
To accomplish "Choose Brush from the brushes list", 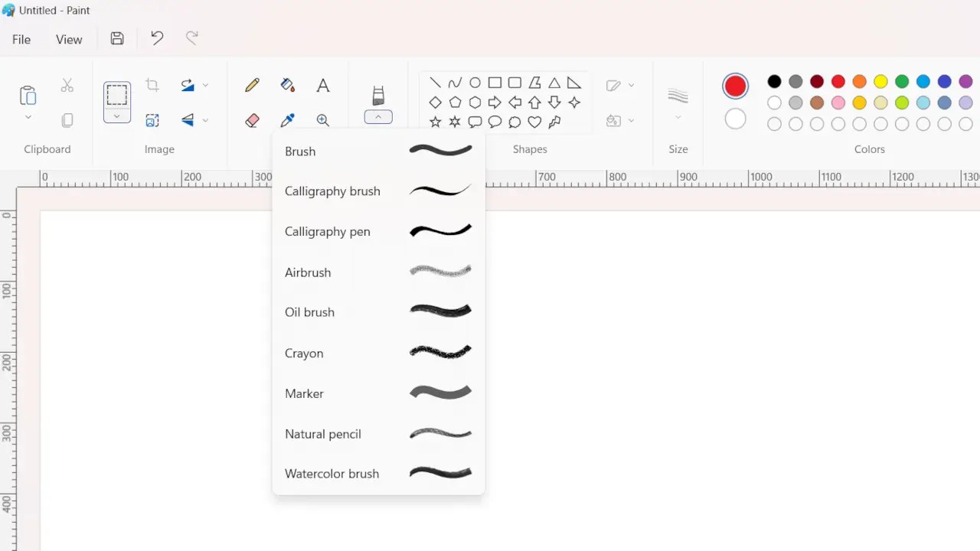I will click(x=378, y=151).
